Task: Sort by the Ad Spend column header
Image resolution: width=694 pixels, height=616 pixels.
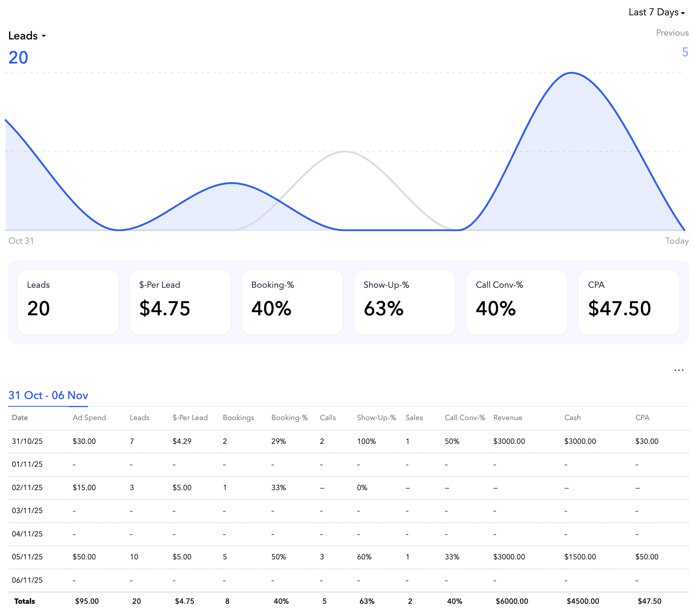Action: point(89,417)
